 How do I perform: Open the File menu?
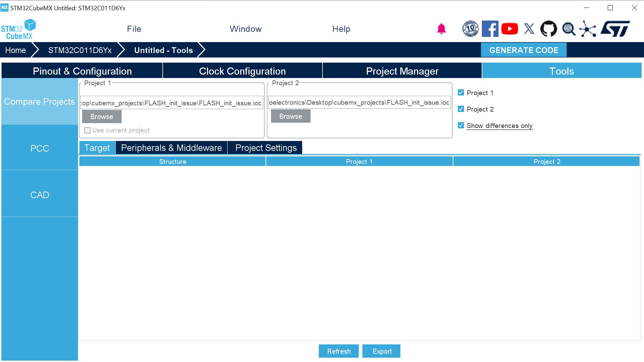134,29
